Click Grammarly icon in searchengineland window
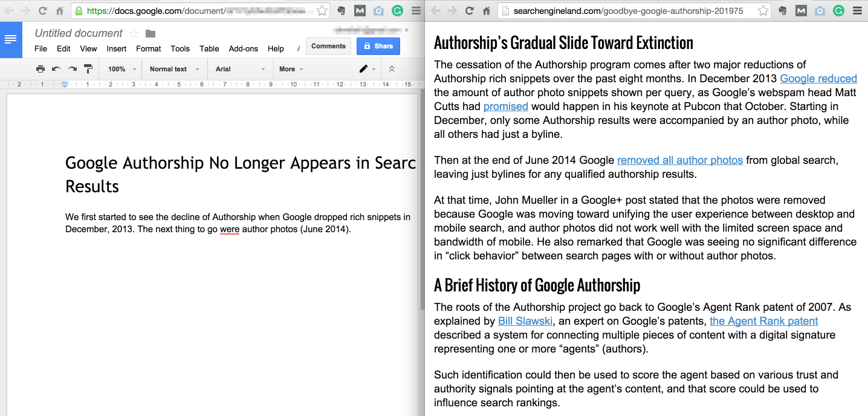Image resolution: width=868 pixels, height=416 pixels. tap(838, 11)
